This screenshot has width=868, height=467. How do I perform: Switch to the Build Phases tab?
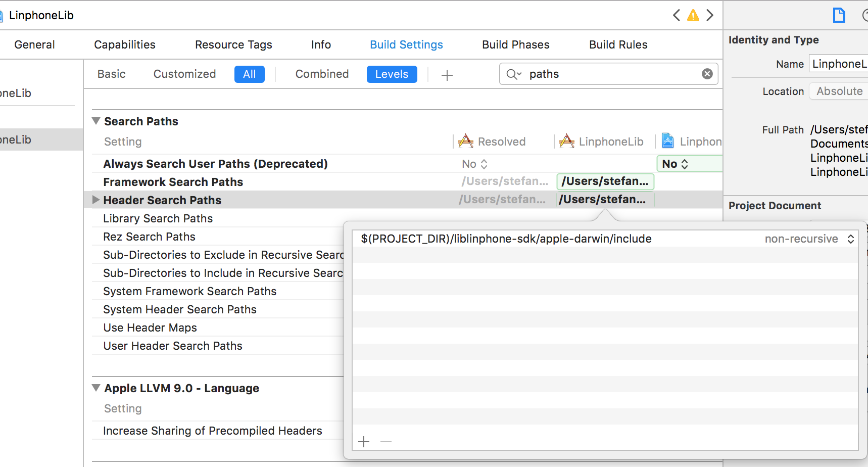tap(515, 44)
